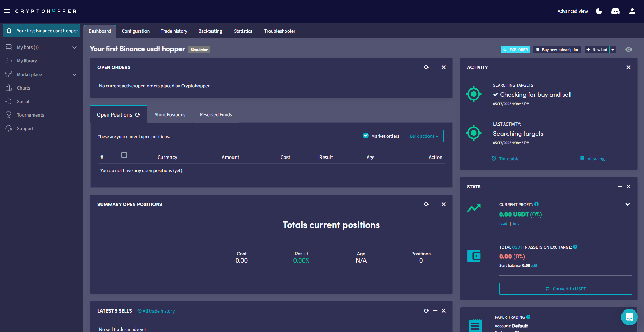
Task: Click Convert to USDT button
Action: point(565,289)
